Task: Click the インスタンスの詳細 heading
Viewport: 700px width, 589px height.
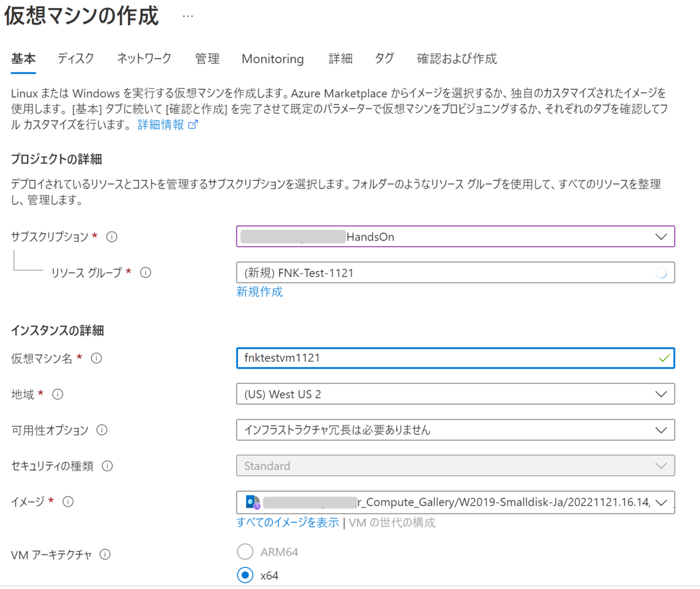Action: [57, 330]
